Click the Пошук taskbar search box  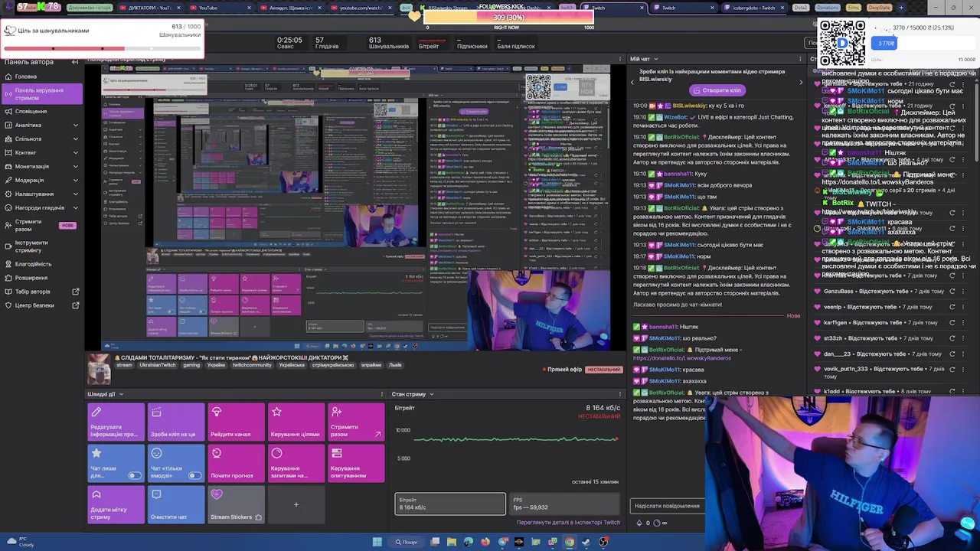tap(406, 542)
